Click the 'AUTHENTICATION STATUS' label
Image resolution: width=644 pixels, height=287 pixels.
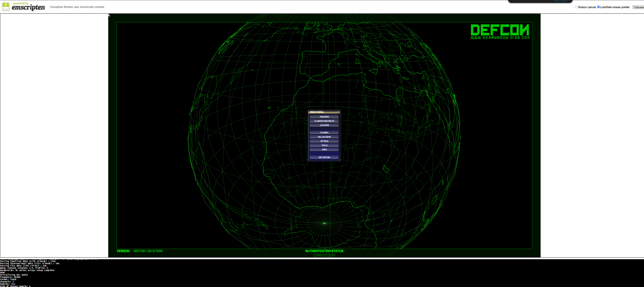324,251
